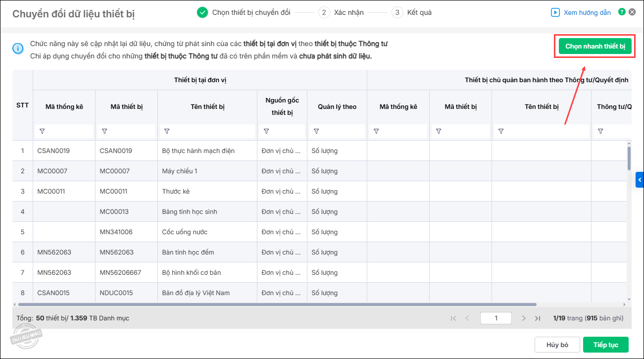Select the row Bản đồ địa lý Việt Nam
Screen dimensions: 644x359
coord(196,293)
